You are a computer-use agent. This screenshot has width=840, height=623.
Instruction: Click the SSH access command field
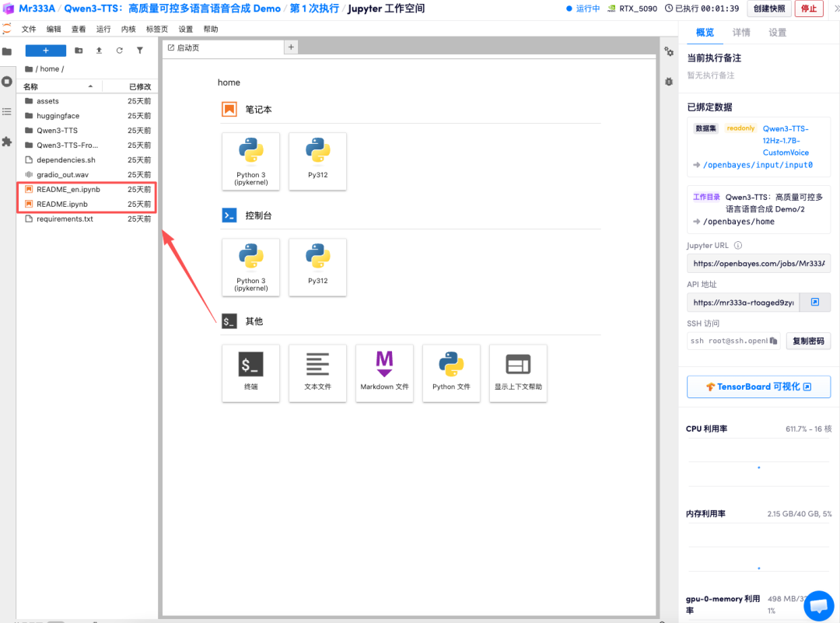[x=733, y=341]
